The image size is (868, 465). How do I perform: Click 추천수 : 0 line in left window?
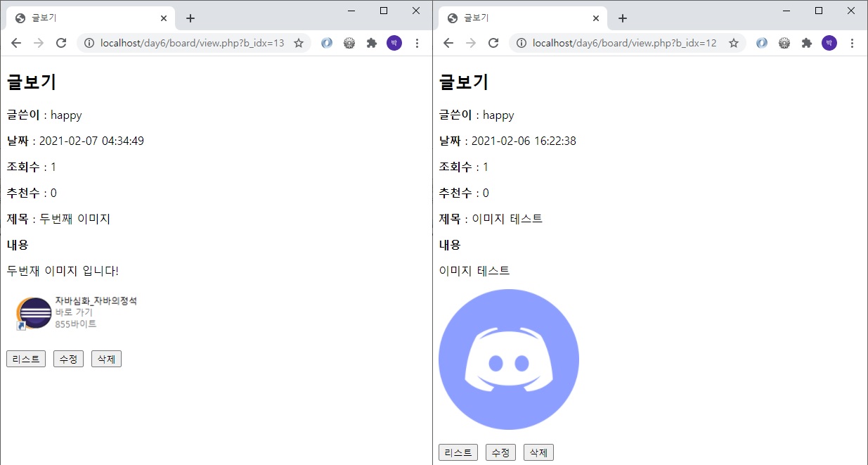click(x=32, y=193)
